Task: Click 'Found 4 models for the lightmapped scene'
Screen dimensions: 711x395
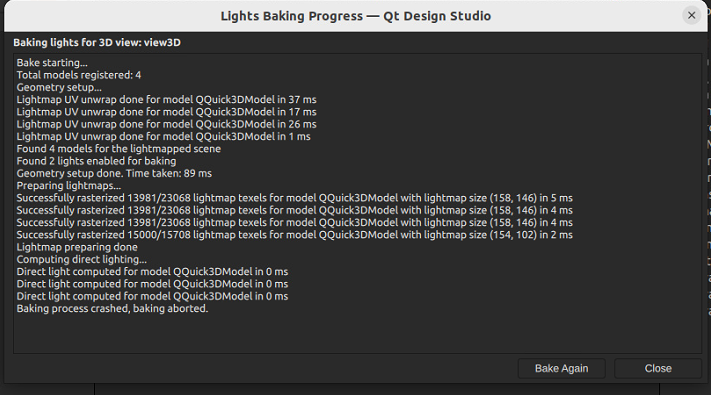Action: click(x=119, y=149)
